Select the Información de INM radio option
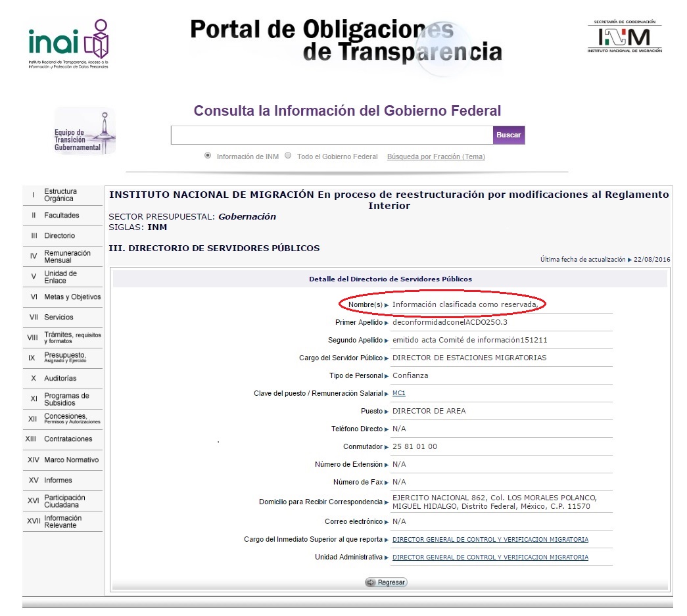 (208, 156)
